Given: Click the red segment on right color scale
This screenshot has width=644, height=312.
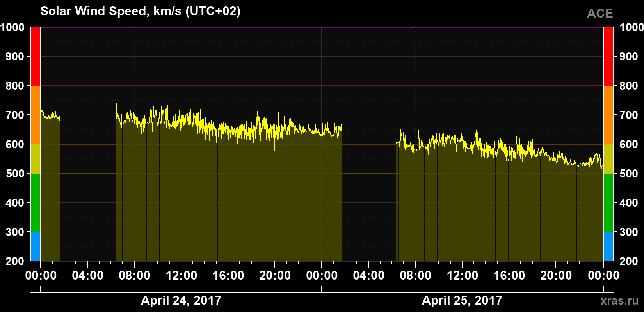Looking at the screenshot, I should 608,57.
